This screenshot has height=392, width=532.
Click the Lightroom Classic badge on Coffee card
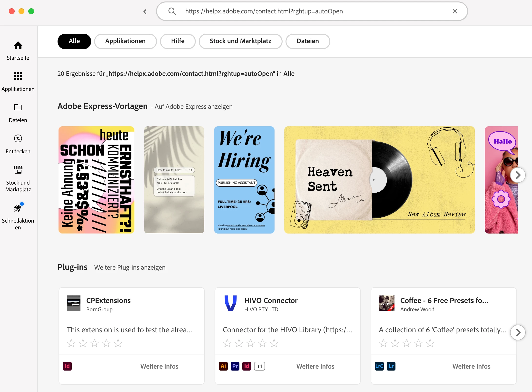[x=379, y=366]
